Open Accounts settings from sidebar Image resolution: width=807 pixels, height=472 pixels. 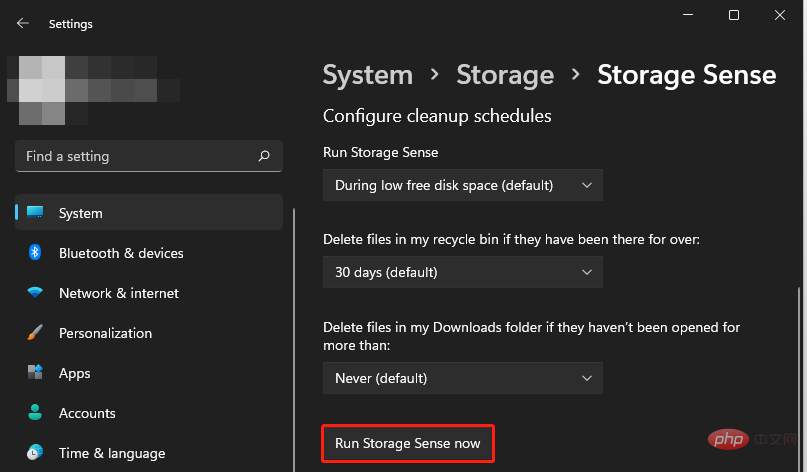pyautogui.click(x=87, y=413)
